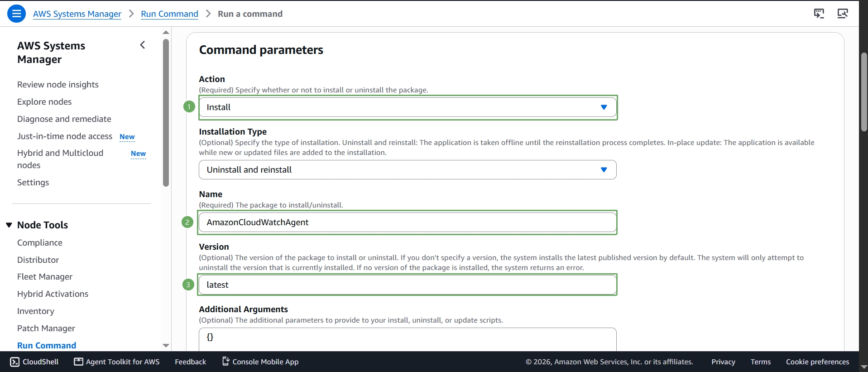Click the Feedback button in the footer
The image size is (868, 372).
pos(190,362)
